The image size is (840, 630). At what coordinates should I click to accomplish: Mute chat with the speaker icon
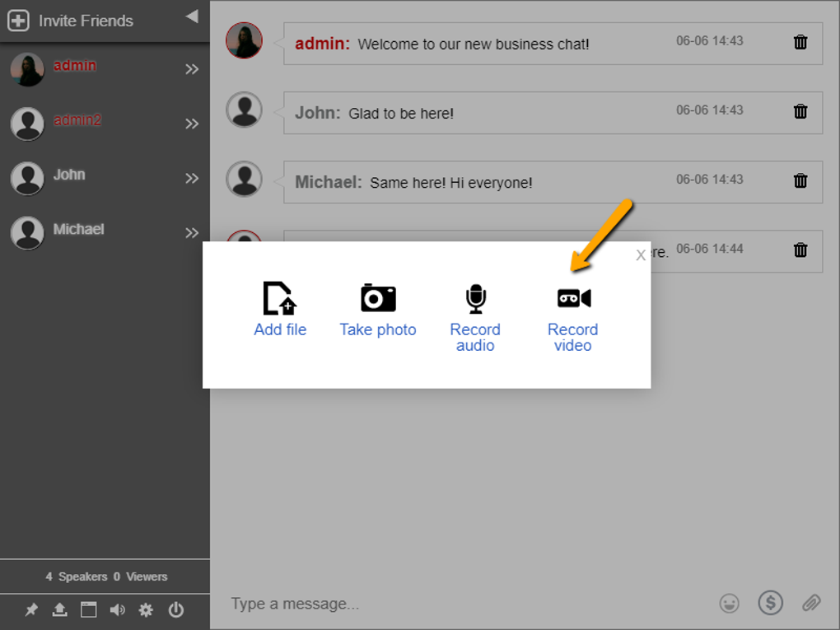pos(117,610)
